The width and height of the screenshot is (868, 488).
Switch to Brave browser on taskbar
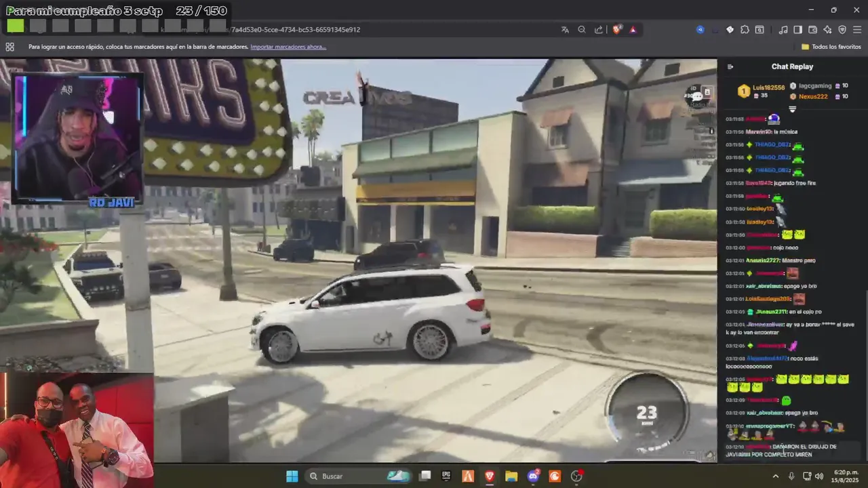[490, 476]
